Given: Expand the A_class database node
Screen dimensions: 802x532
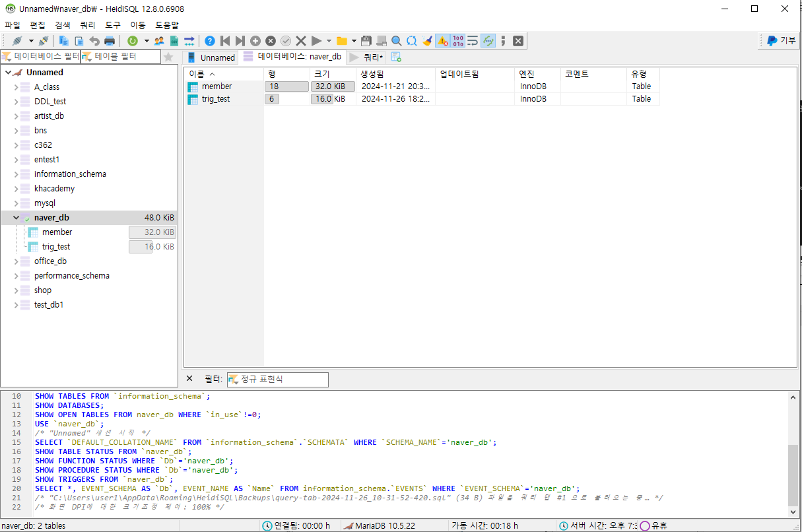Looking at the screenshot, I should click(17, 87).
